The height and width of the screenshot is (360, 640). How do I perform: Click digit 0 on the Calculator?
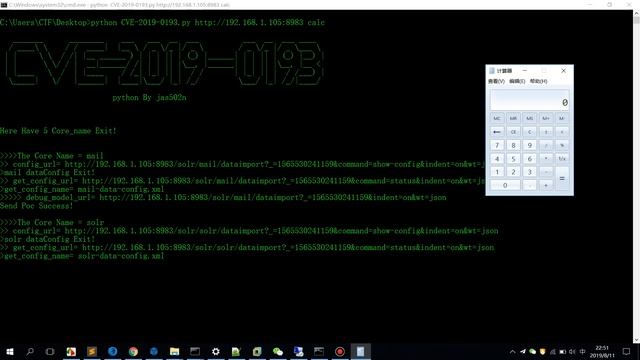(x=505, y=186)
